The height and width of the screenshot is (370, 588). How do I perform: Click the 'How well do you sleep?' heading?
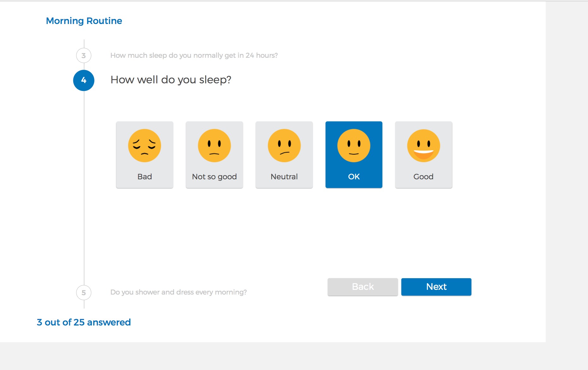171,80
